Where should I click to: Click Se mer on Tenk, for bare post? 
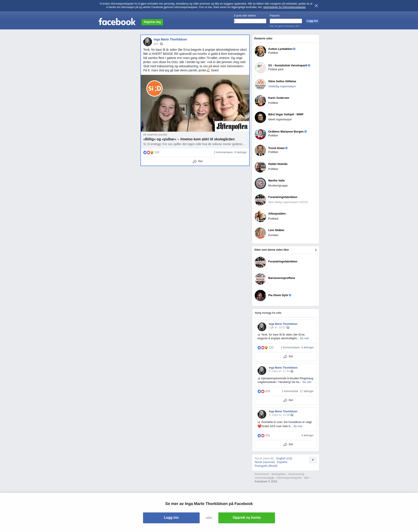[304, 338]
